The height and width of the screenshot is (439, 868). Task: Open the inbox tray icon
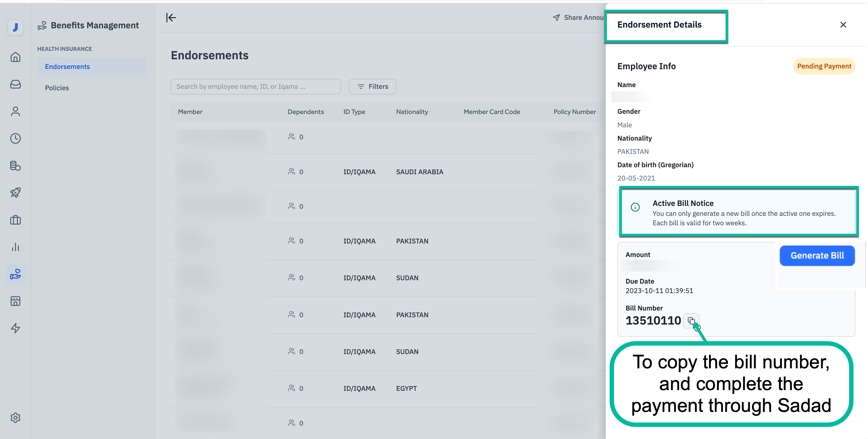(15, 84)
